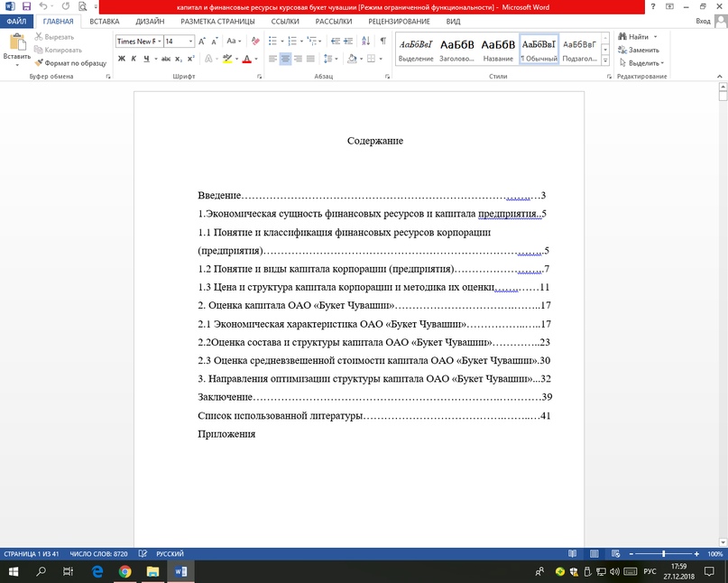Toggle subscript formatting

179,59
